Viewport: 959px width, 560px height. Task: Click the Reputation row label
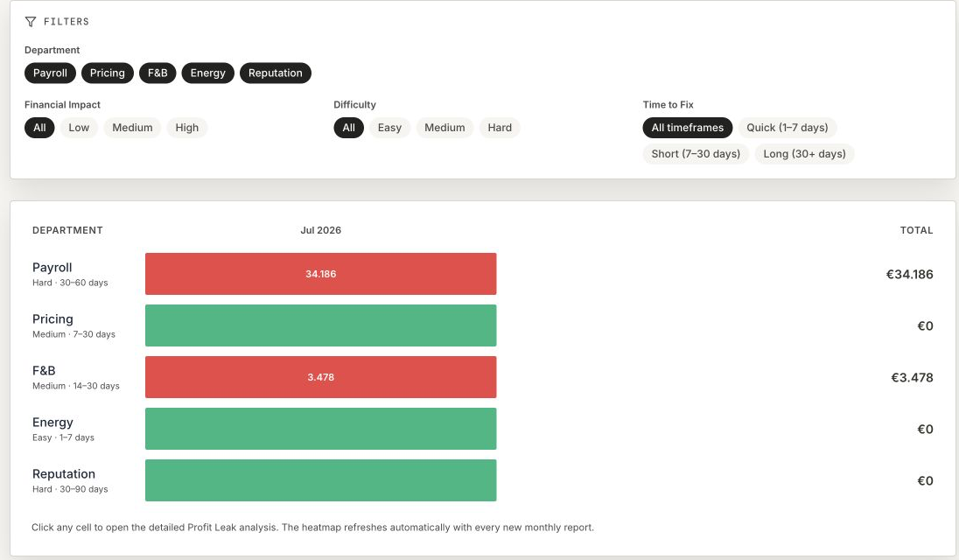pyautogui.click(x=64, y=473)
